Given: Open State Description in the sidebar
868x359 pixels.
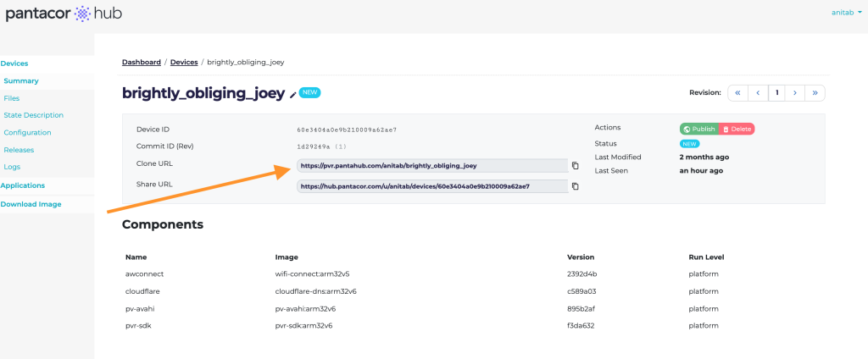Looking at the screenshot, I should pyautogui.click(x=33, y=115).
